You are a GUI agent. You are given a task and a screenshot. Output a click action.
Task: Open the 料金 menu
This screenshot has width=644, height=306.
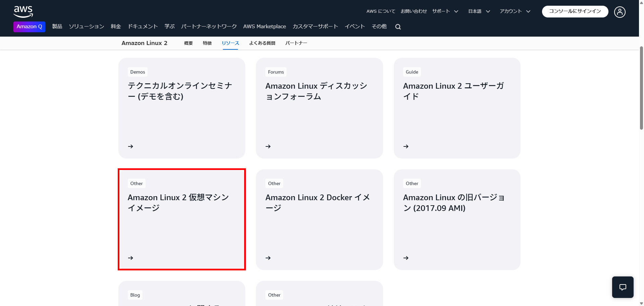(116, 27)
